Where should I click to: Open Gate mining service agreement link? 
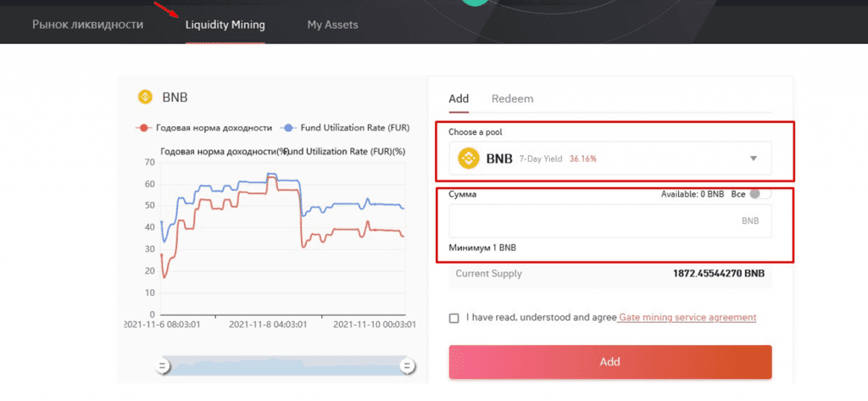(687, 318)
